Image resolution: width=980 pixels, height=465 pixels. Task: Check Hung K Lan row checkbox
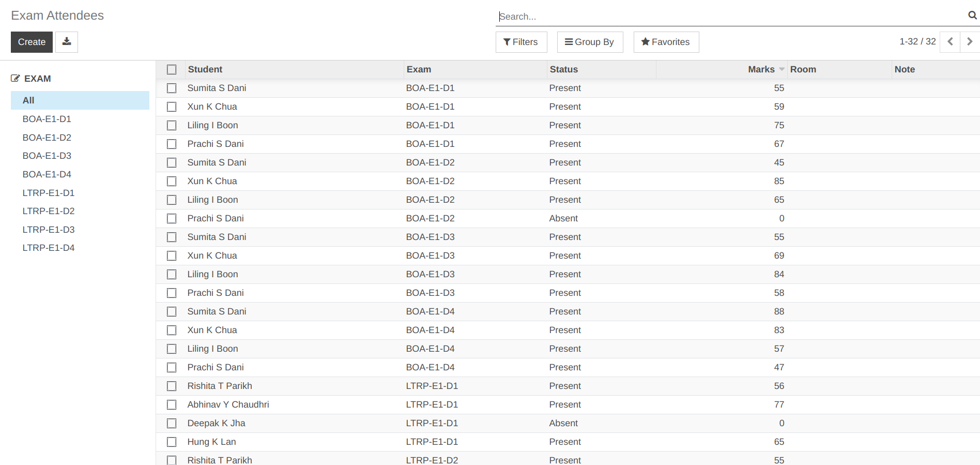click(x=172, y=442)
